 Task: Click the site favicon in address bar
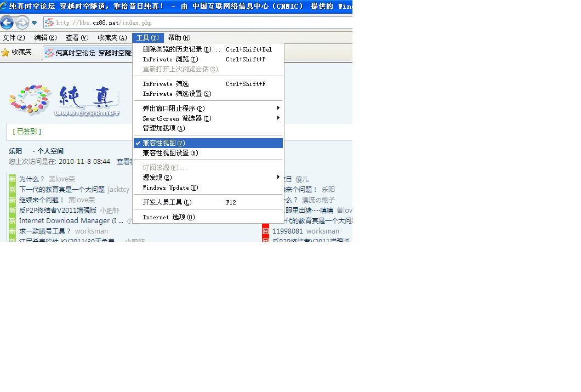(49, 22)
